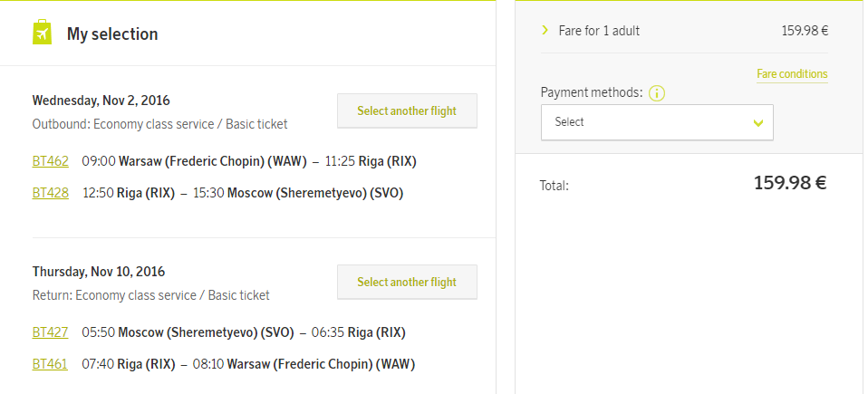Open the Fare conditions link

pos(792,74)
